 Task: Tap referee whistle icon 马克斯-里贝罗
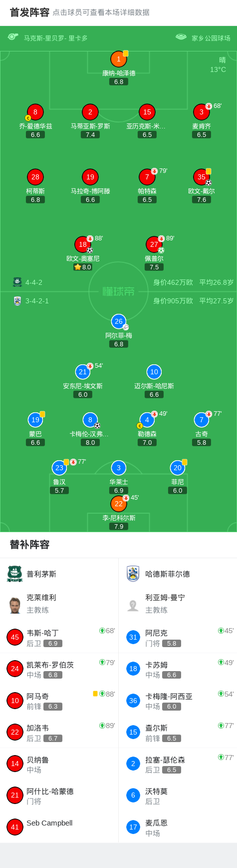point(13,37)
